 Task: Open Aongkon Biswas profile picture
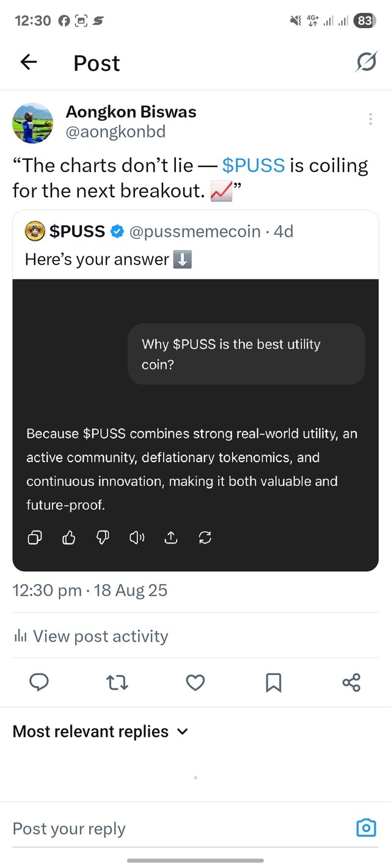33,123
